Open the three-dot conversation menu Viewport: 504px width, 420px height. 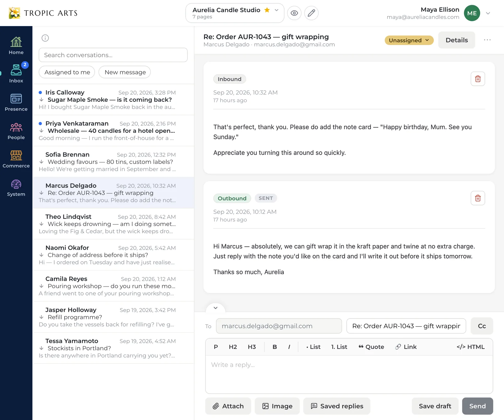487,40
